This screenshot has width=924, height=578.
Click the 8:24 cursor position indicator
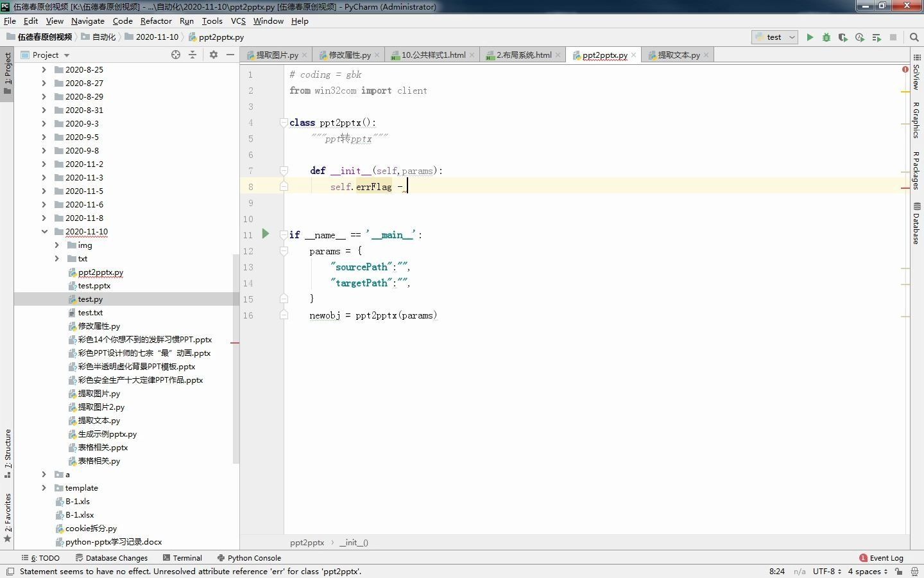776,571
